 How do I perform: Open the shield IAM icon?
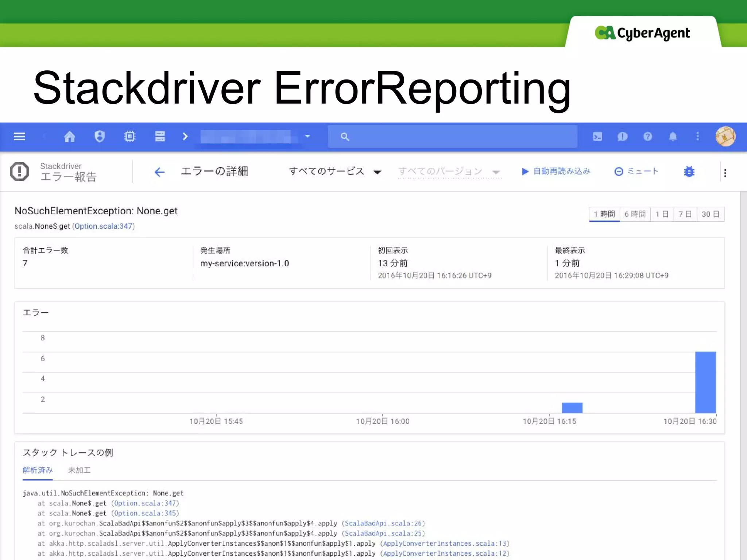click(99, 136)
